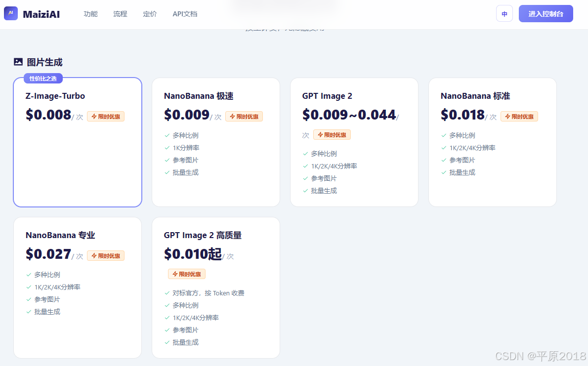
Task: Open the 流程 nav item
Action: pos(121,14)
